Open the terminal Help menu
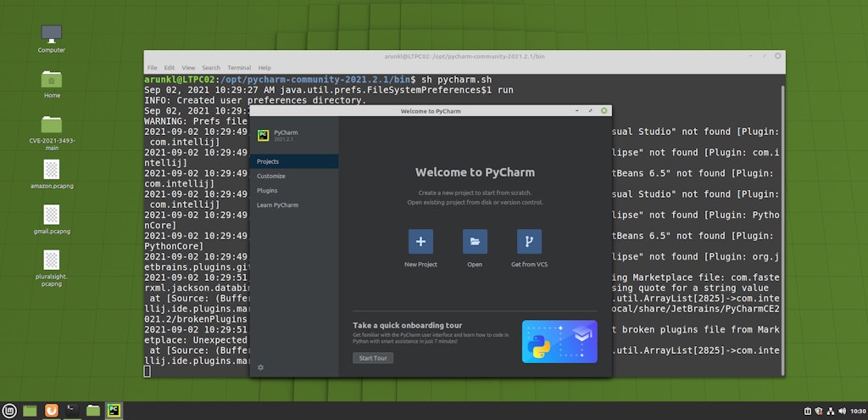Image resolution: width=868 pixels, height=420 pixels. [x=264, y=68]
